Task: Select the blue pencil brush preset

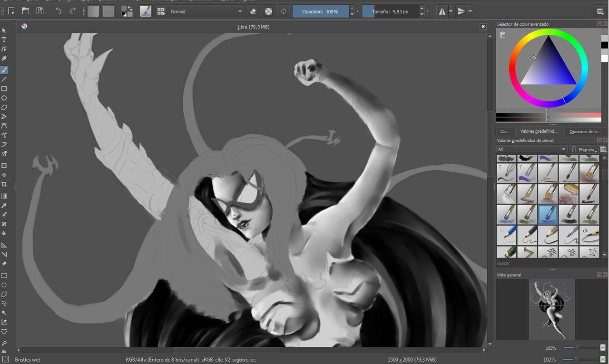Action: pyautogui.click(x=506, y=235)
